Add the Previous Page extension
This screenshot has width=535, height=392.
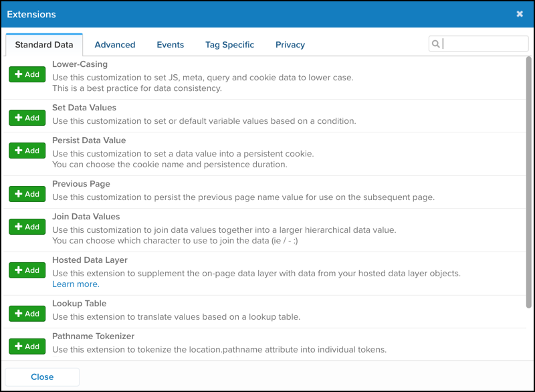(27, 194)
